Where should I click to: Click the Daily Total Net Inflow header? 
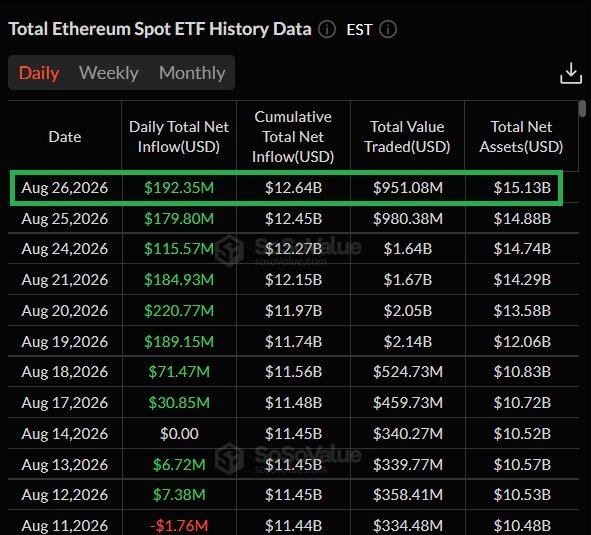coord(179,136)
